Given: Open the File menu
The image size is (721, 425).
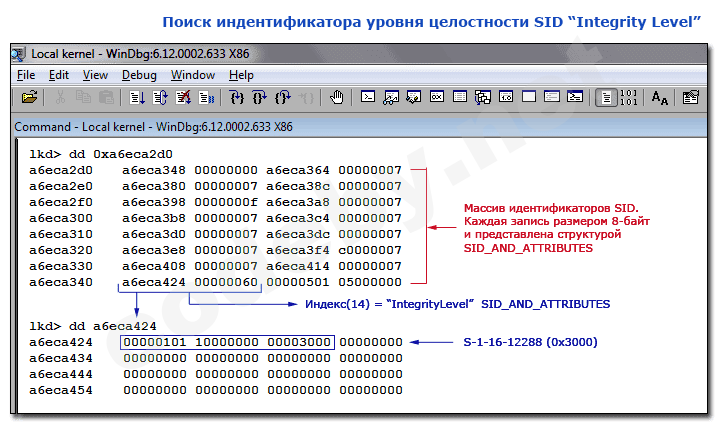Looking at the screenshot, I should 26,75.
